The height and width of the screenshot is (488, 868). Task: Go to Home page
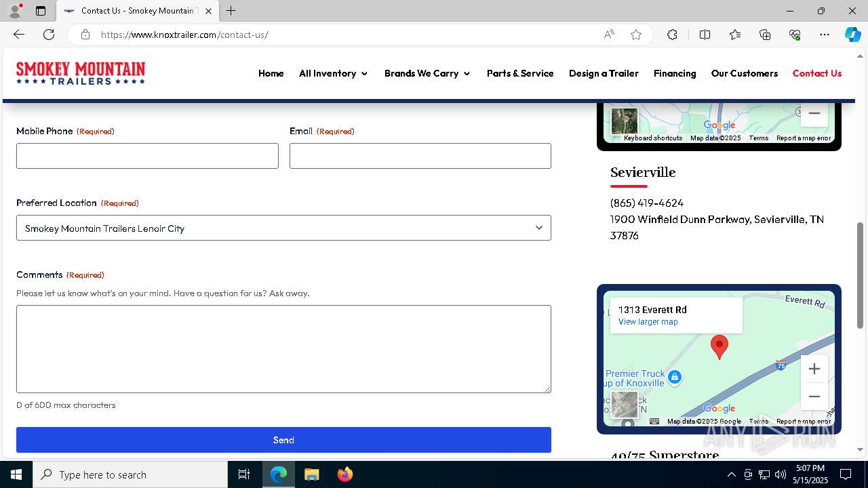coord(271,73)
